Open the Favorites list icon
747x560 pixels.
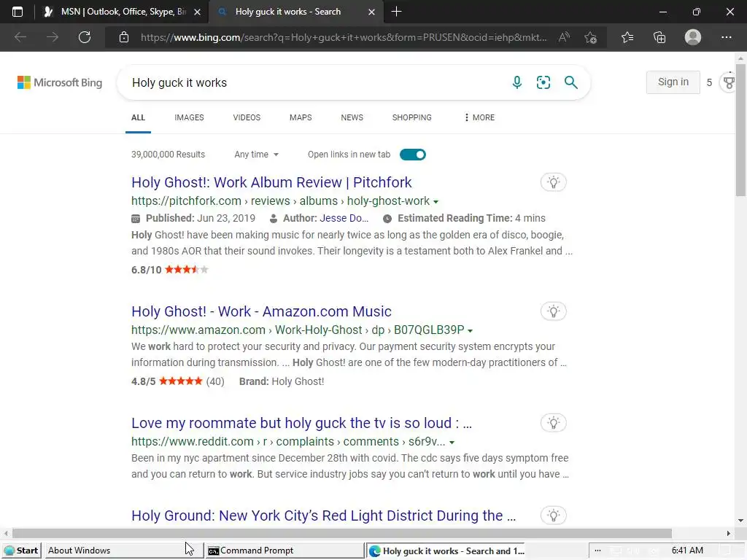click(x=627, y=37)
